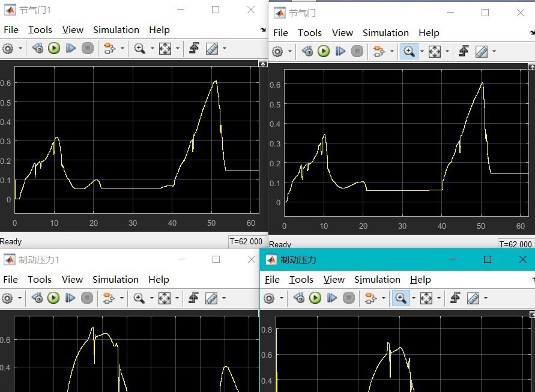This screenshot has width=535, height=392.
Task: Hide toolbar arrow in 节气门1 plot corner
Action: [263, 64]
